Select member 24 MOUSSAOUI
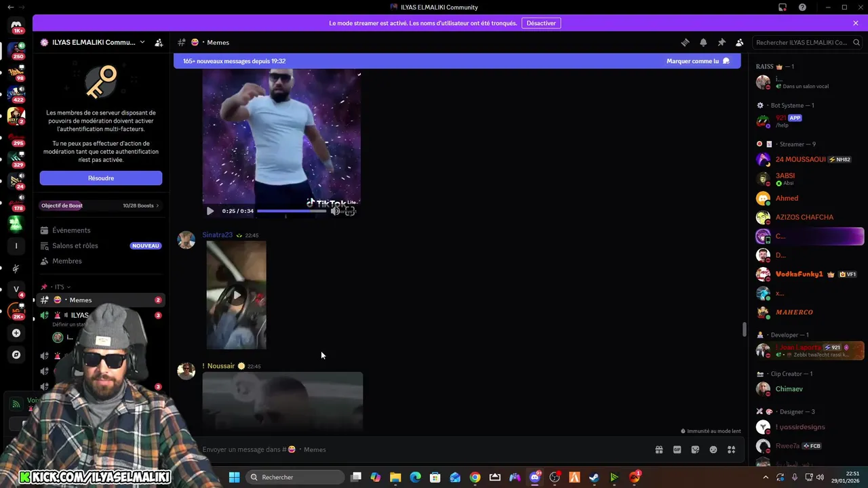This screenshot has height=488, width=868. pyautogui.click(x=810, y=159)
